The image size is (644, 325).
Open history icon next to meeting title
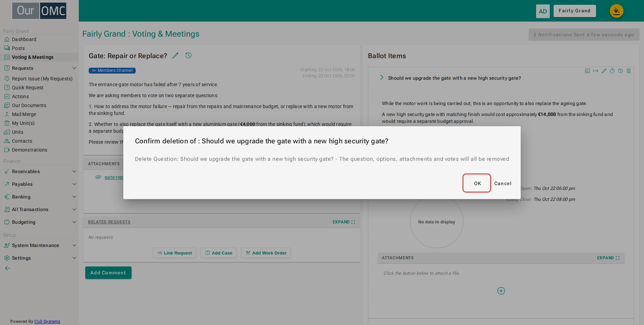(188, 55)
